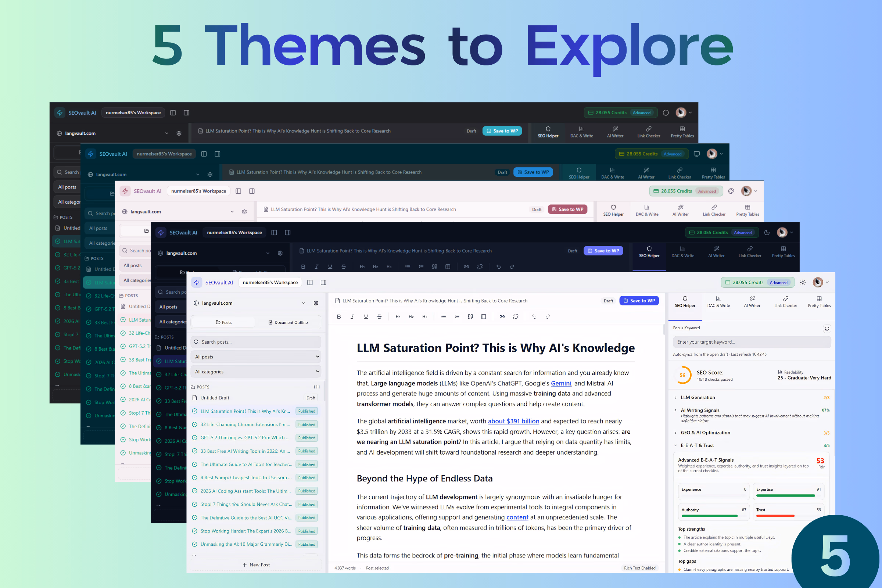Click the pink Save to WP button in the pink window
882x588 pixels.
click(x=567, y=209)
